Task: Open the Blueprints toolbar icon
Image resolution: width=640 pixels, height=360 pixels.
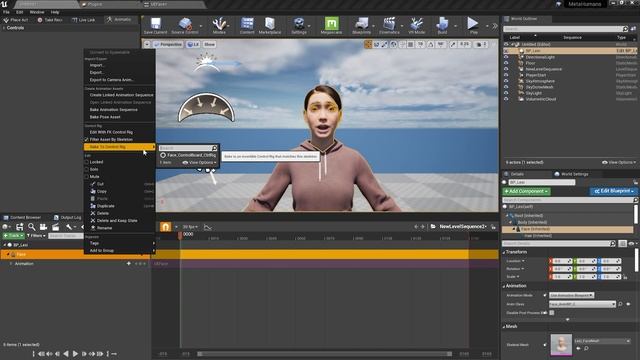Action: pyautogui.click(x=361, y=24)
